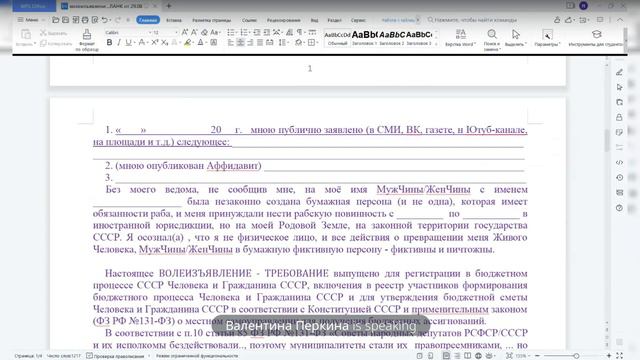The height and width of the screenshot is (360, 640).
Task: Apply the Обычный style
Action: [x=337, y=38]
